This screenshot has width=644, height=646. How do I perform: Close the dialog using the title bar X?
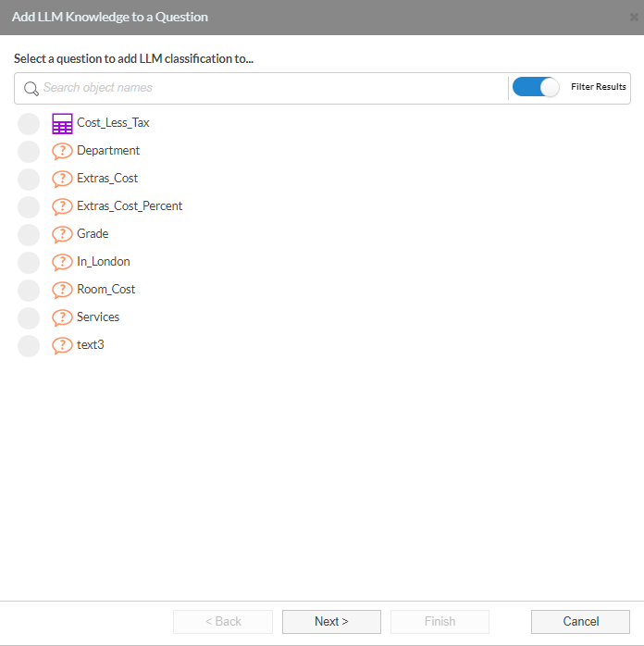[634, 17]
